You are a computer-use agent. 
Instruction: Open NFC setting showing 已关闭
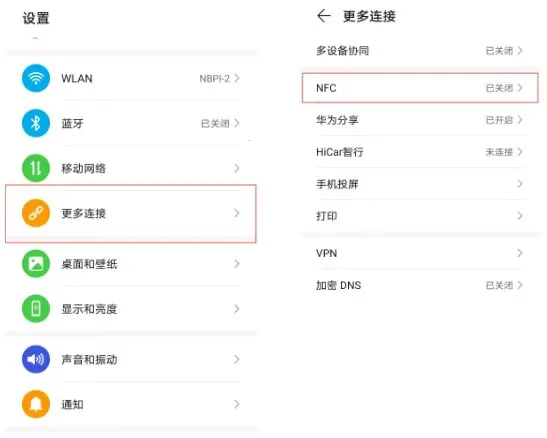420,88
